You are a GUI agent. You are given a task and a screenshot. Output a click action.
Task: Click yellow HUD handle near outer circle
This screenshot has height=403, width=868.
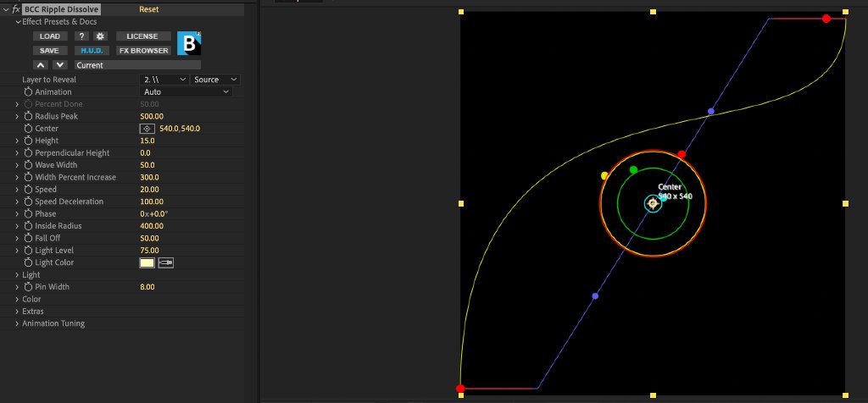coord(604,176)
